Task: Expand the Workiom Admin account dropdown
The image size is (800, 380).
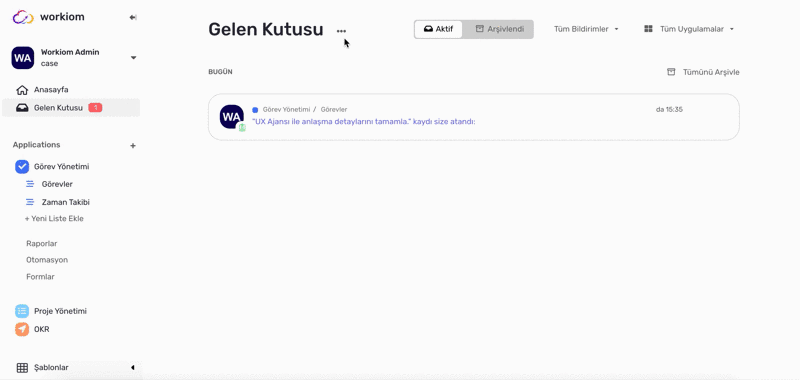Action: 134,58
